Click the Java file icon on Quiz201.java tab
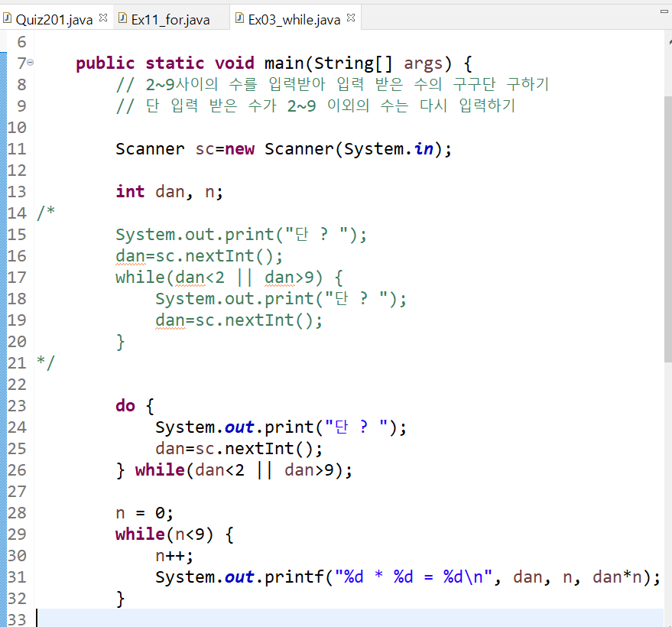Viewport: 672px width, 627px height. click(x=8, y=18)
